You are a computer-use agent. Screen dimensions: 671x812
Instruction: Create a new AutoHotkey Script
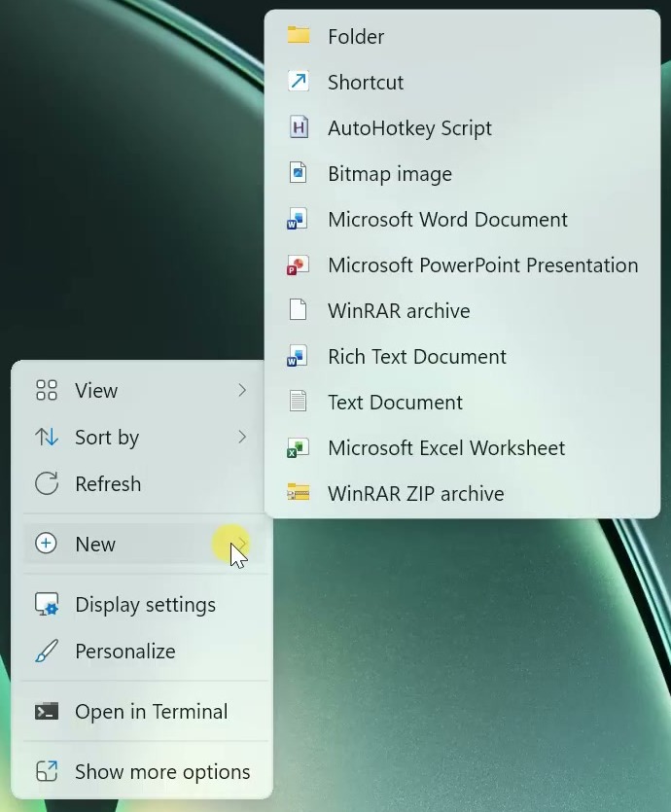(462, 127)
